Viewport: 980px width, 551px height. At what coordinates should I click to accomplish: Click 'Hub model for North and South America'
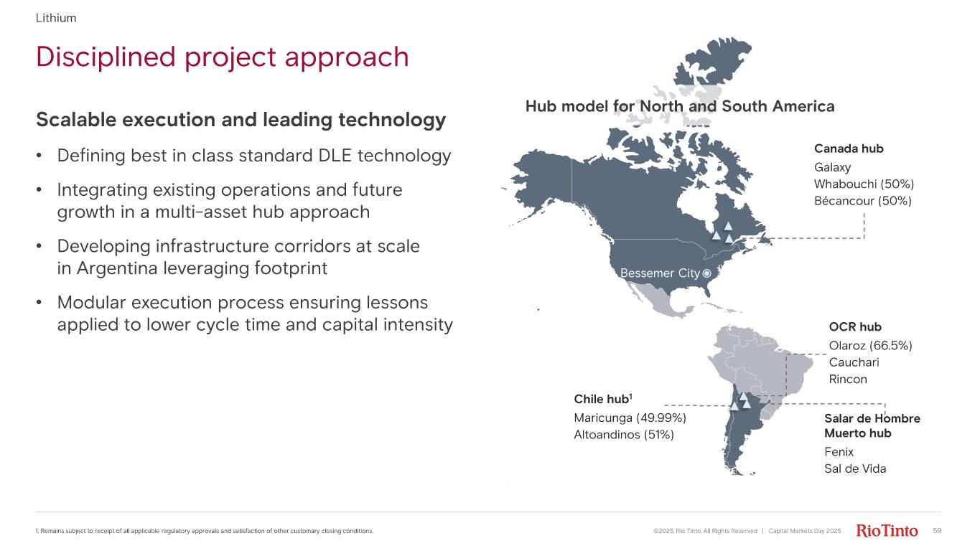pyautogui.click(x=680, y=107)
